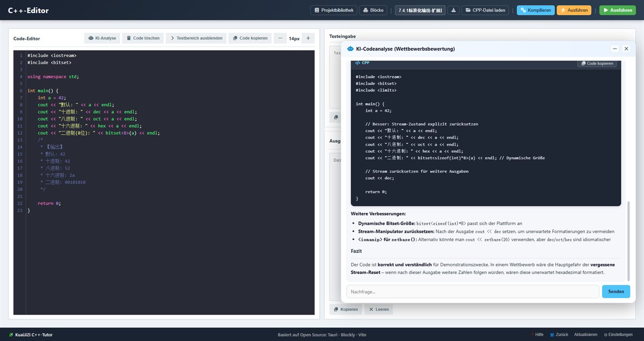Close the KI-Codeanalyse dialog
This screenshot has height=341, width=644.
coord(626,49)
